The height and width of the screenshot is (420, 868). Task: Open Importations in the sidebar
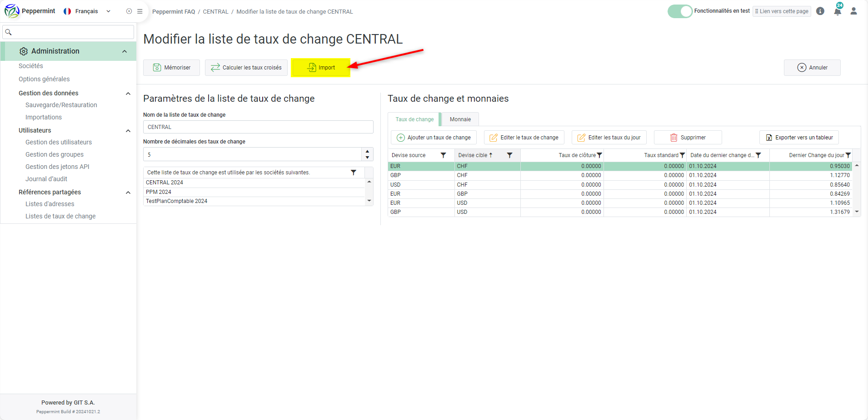click(x=44, y=117)
